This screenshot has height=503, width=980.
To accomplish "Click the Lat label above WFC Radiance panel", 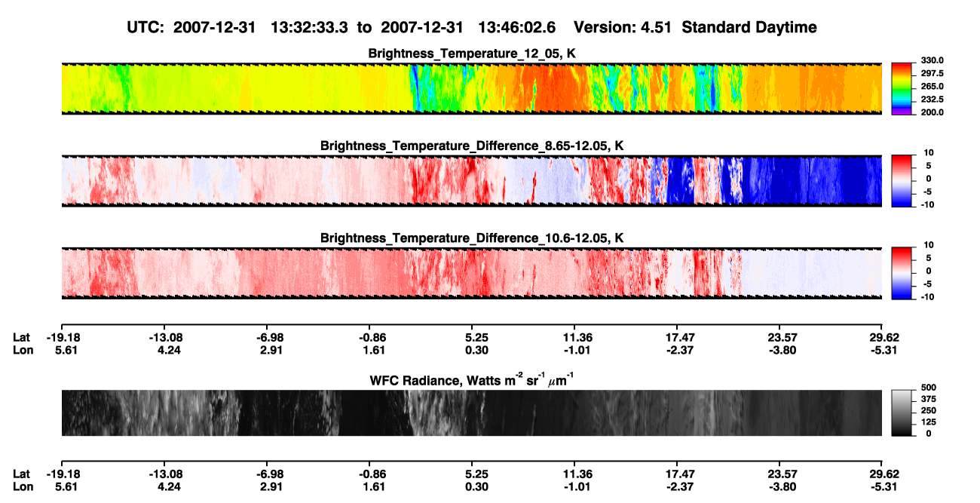I will (21, 337).
